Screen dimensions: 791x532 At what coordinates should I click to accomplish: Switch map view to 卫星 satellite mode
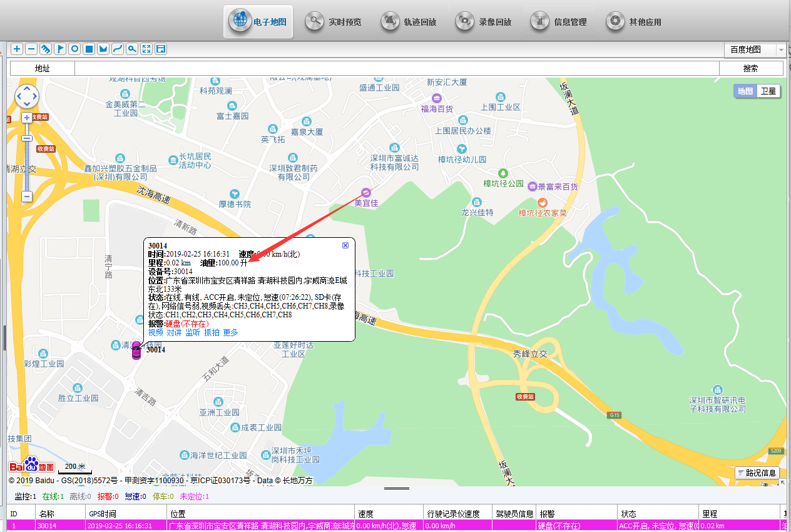click(x=768, y=91)
